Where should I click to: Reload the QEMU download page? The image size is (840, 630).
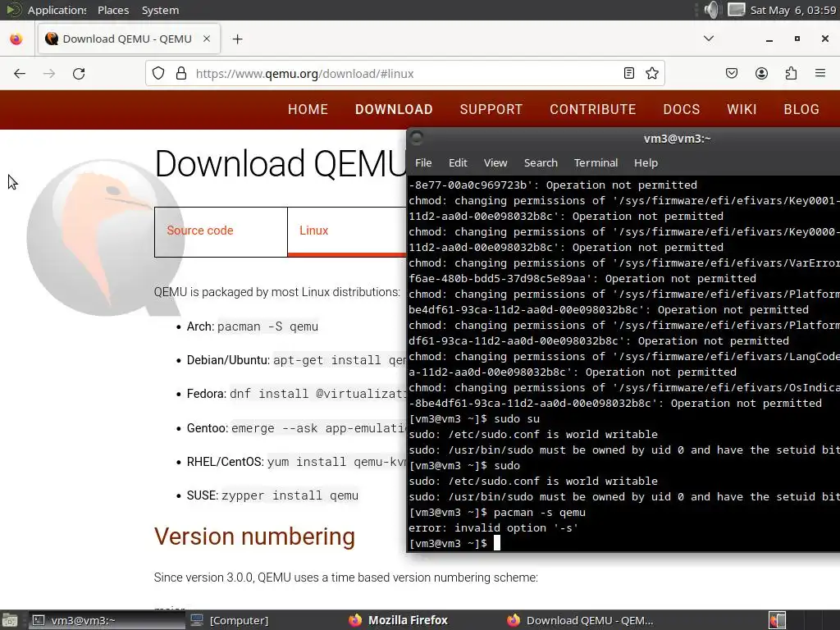[79, 73]
